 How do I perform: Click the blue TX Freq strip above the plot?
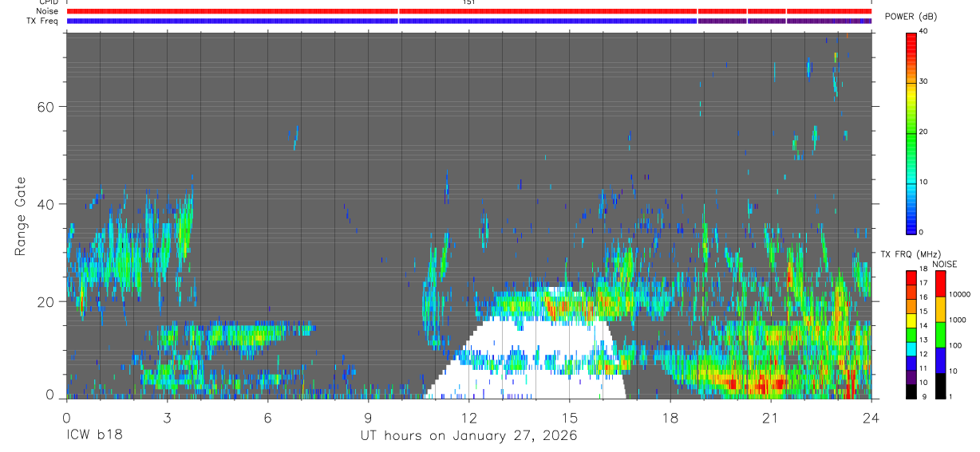coord(468,21)
